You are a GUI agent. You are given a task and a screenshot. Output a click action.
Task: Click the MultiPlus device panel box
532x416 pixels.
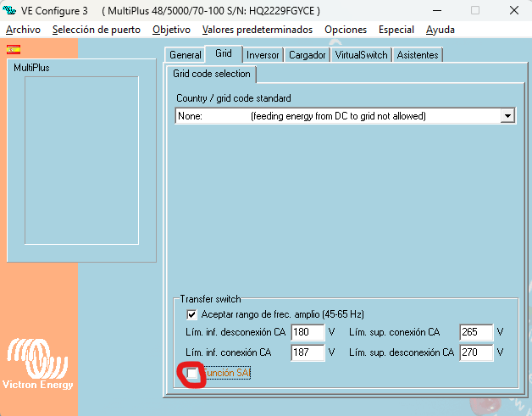click(81, 160)
